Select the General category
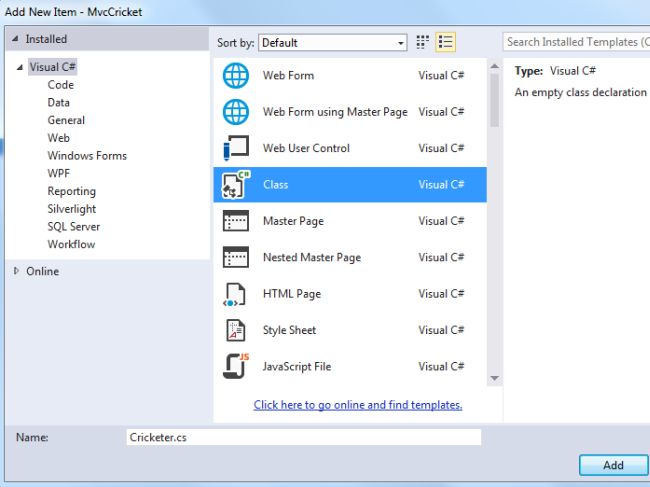 click(66, 120)
